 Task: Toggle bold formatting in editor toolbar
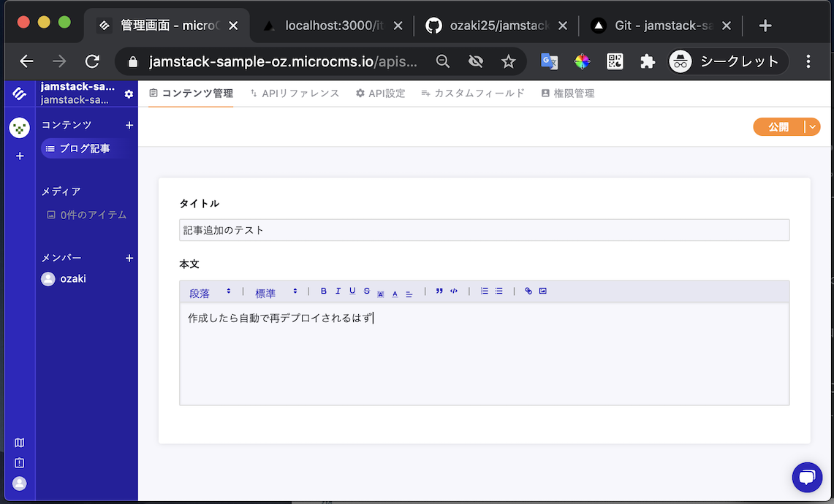click(x=323, y=291)
